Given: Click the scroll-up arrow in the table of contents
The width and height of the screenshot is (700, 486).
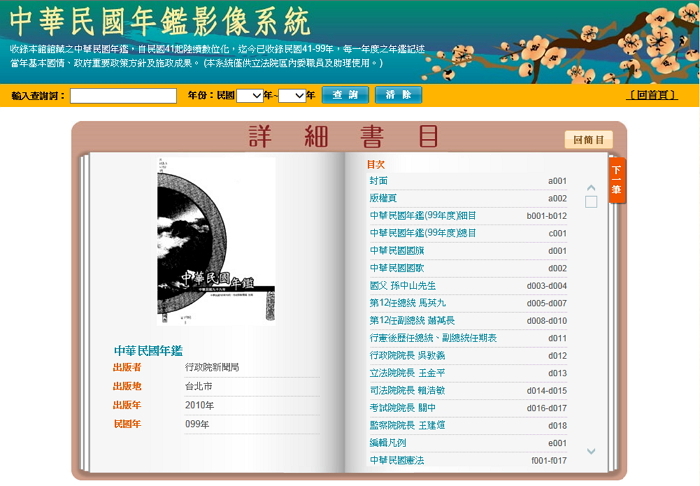Looking at the screenshot, I should tap(591, 187).
